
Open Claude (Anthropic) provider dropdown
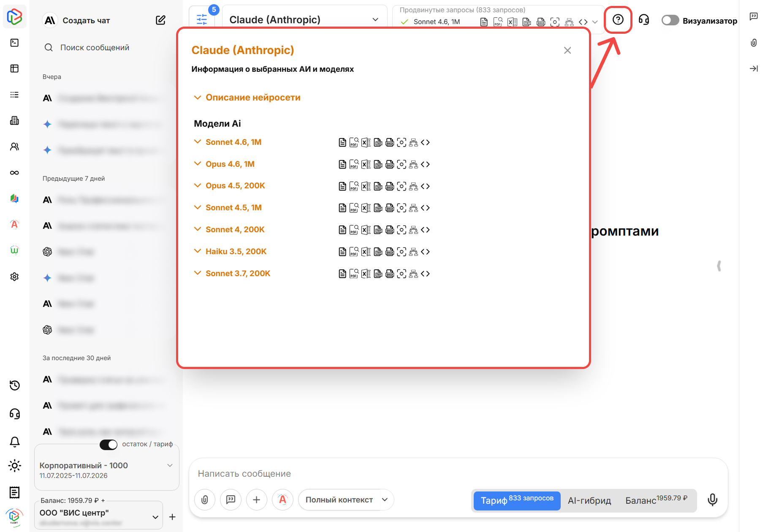304,20
